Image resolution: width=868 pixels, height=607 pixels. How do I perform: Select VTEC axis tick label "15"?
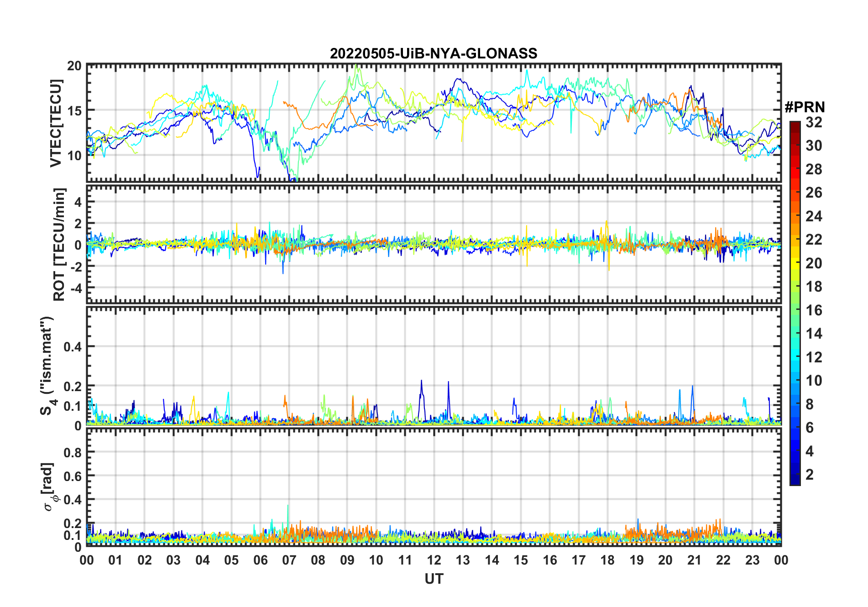coord(75,110)
